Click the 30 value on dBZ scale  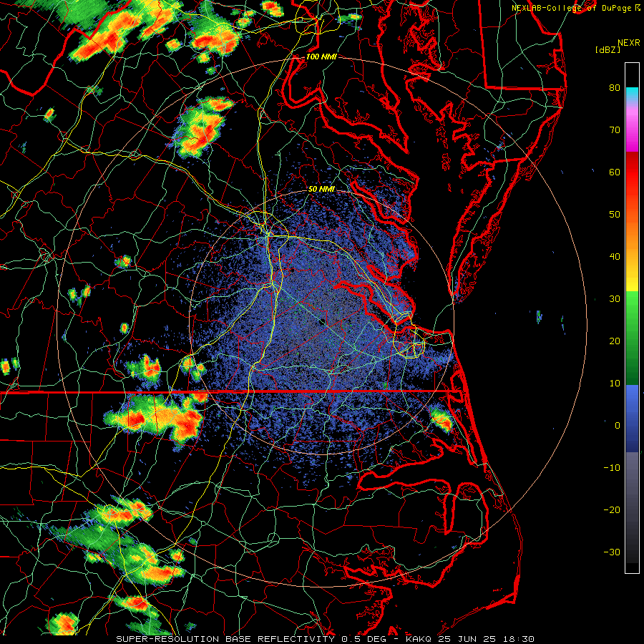pos(615,299)
